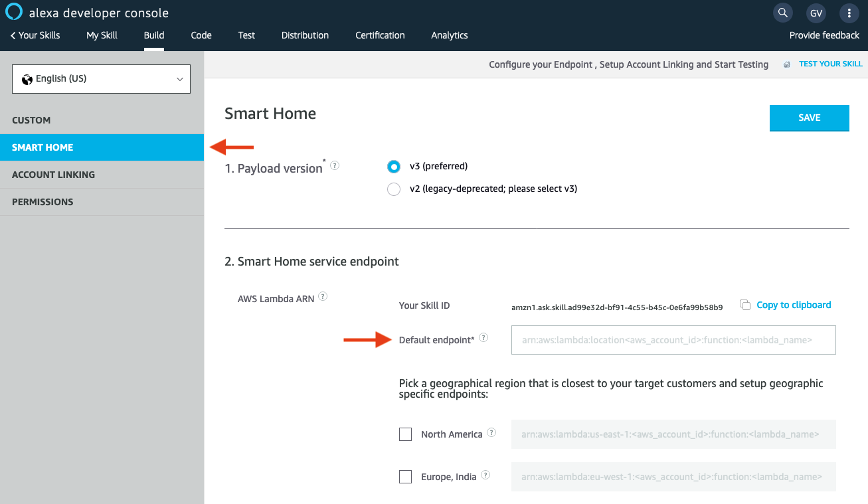868x504 pixels.
Task: Click the Alexa logo icon
Action: [x=14, y=13]
